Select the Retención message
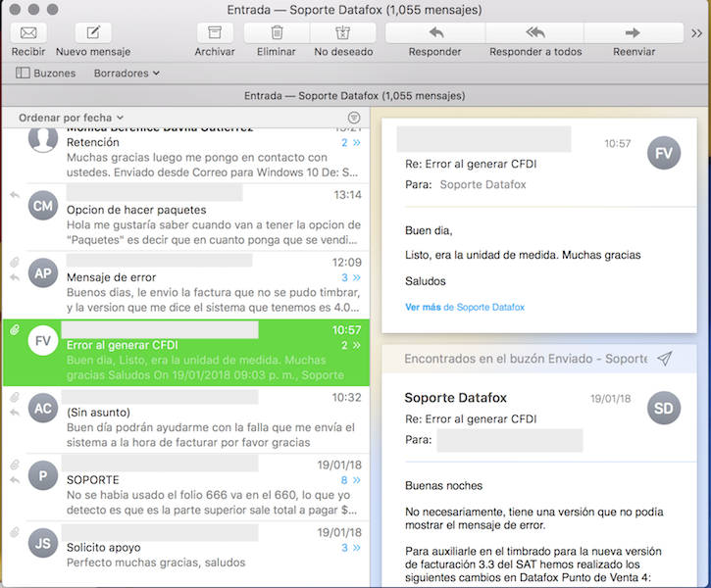The image size is (711, 588). pyautogui.click(x=186, y=156)
